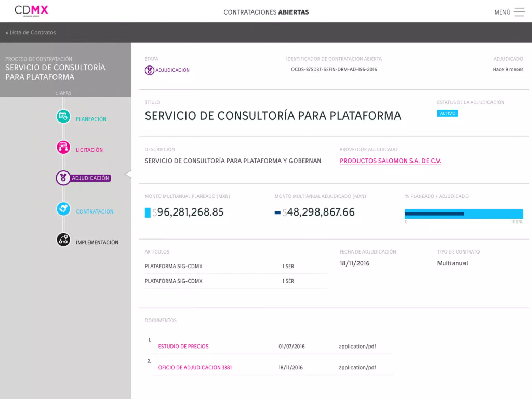
Task: Open the hamburger menu icon
Action: pos(519,12)
